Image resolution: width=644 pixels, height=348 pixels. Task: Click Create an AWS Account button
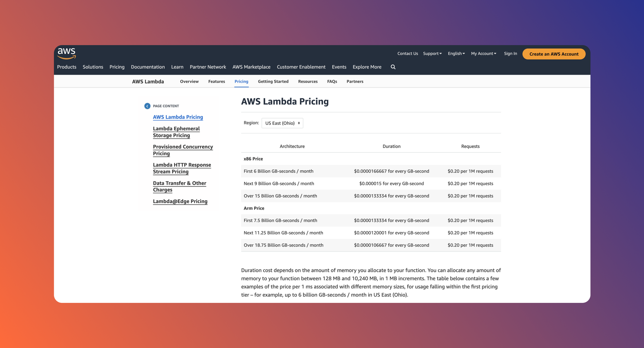[554, 54]
